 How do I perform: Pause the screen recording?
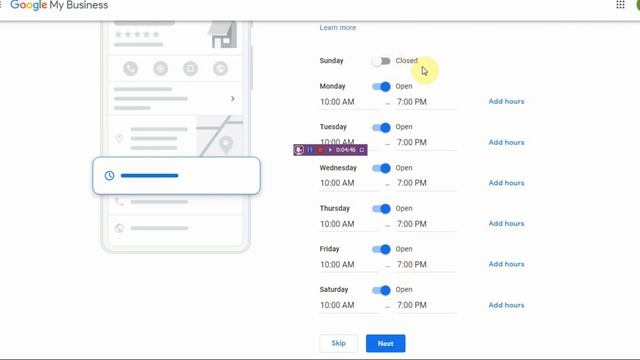(x=310, y=150)
